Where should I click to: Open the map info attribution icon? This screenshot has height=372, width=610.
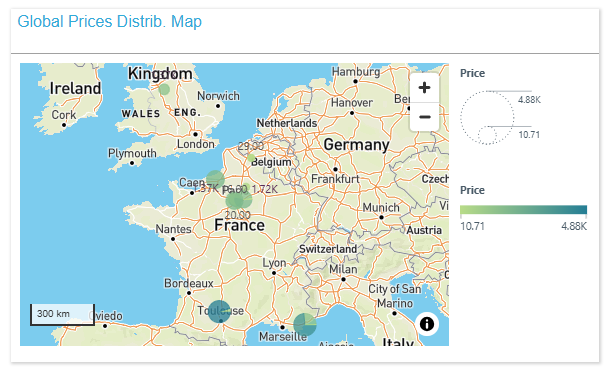(x=427, y=324)
